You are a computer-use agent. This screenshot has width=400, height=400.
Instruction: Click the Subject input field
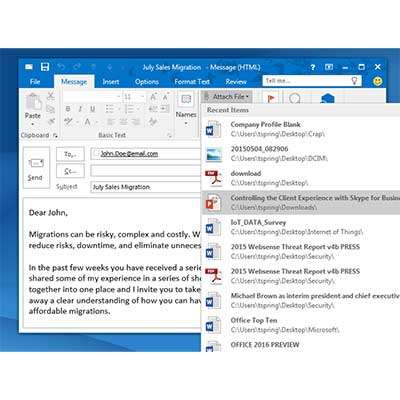pos(146,187)
